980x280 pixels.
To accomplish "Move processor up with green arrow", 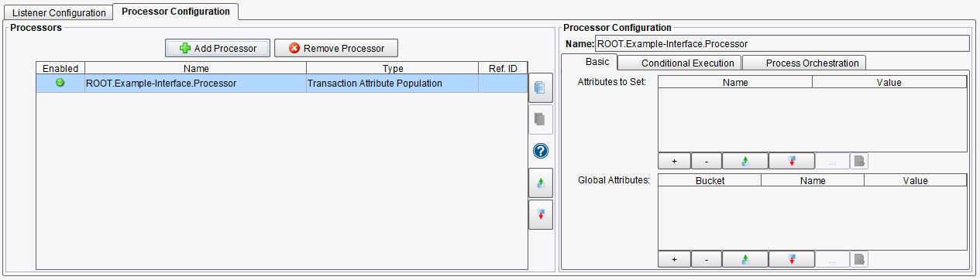I will [x=540, y=183].
